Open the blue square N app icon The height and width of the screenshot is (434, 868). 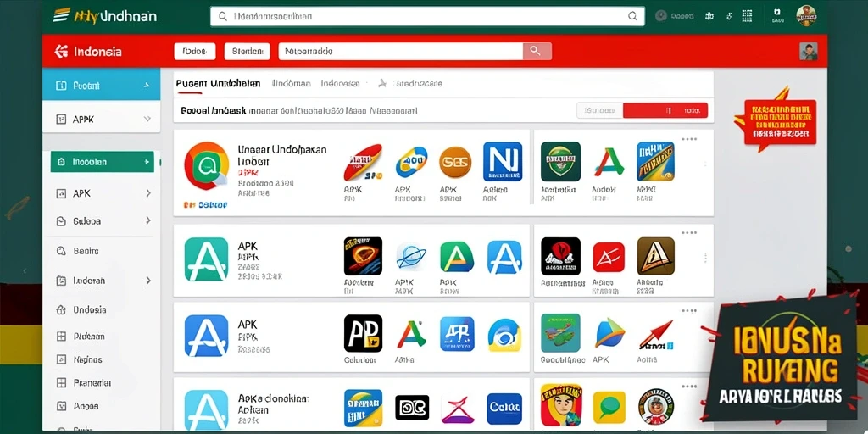click(503, 162)
